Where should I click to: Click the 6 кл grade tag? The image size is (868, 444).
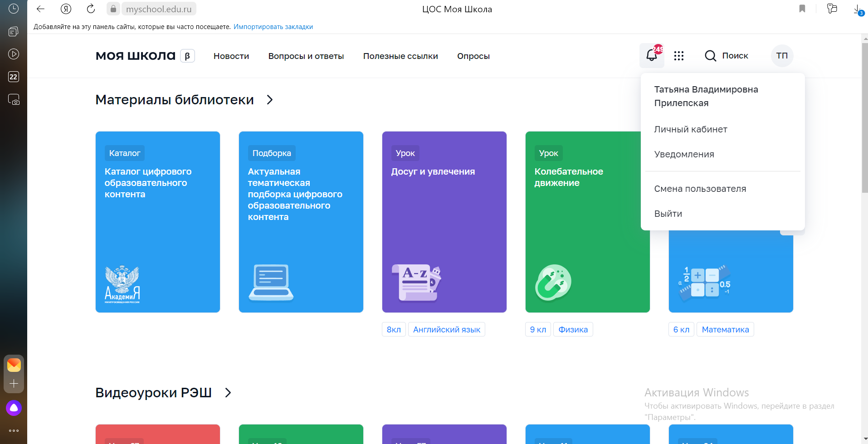click(x=681, y=330)
